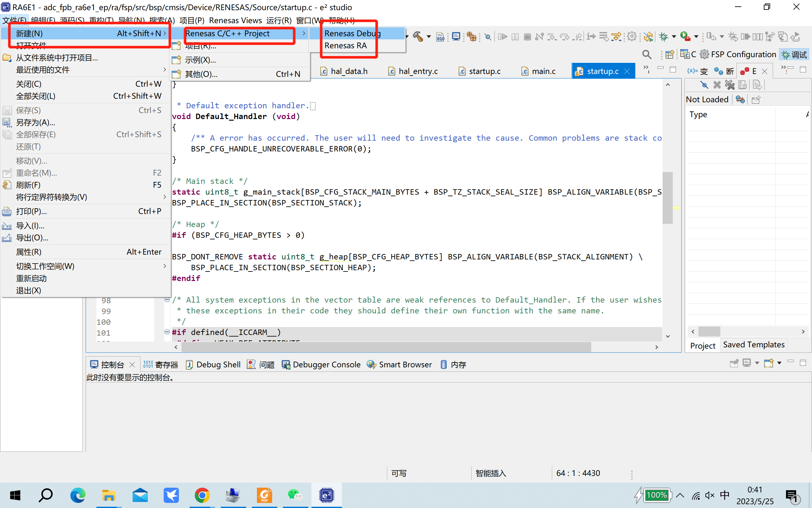Open Chrome from the taskbar

(202, 495)
